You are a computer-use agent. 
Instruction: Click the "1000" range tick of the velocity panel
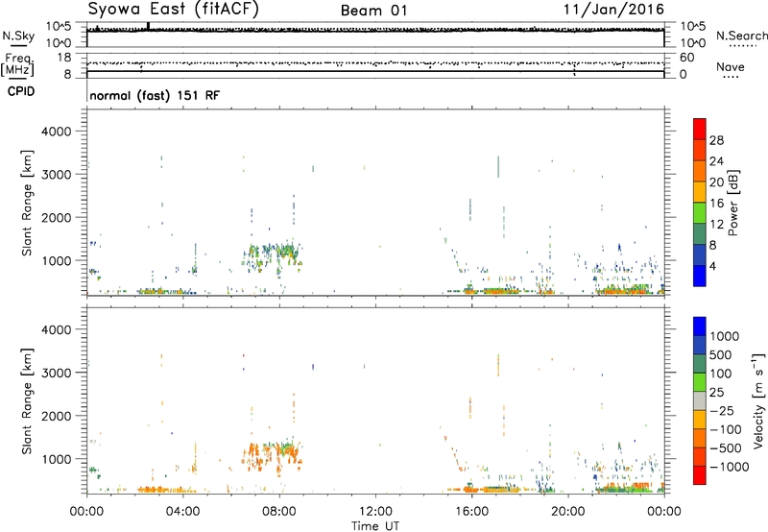[56, 459]
